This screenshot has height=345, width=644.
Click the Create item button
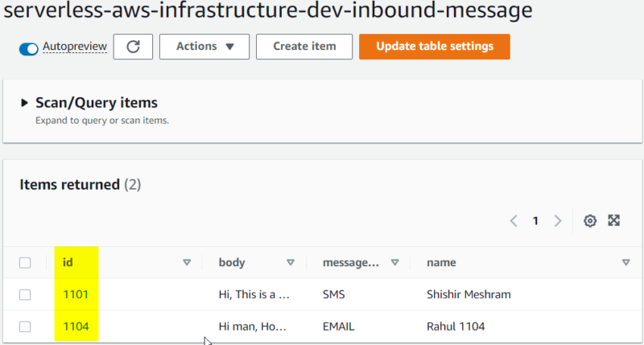coord(303,47)
